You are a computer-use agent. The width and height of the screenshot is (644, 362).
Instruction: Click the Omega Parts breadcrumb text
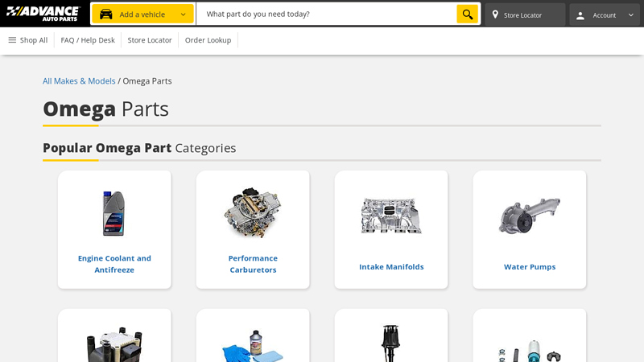click(x=147, y=81)
